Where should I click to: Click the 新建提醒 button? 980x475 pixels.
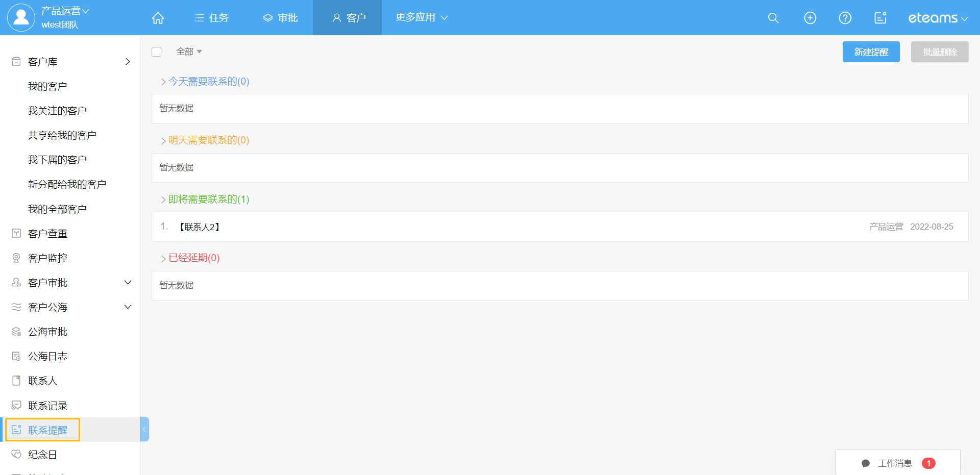(x=871, y=52)
